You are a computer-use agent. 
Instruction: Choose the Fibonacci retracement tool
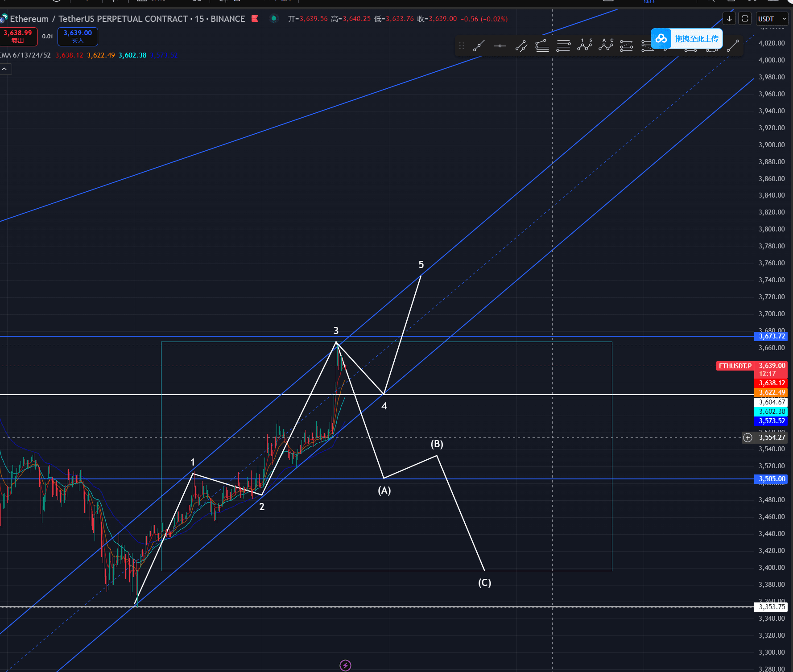tap(542, 46)
